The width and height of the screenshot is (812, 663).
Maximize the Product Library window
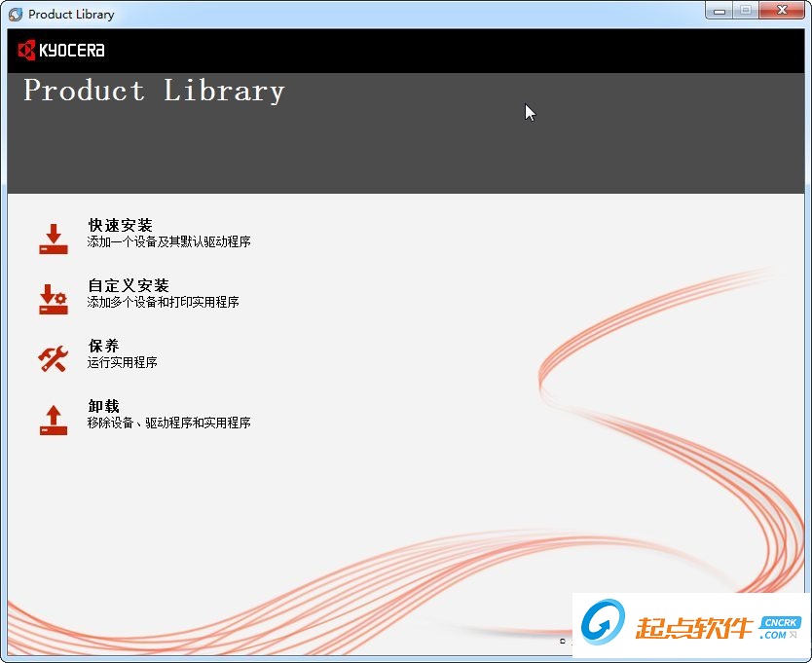tap(744, 11)
